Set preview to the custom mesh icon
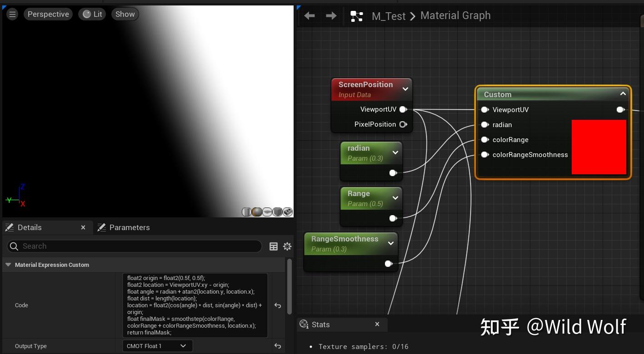This screenshot has height=354, width=644. coord(288,212)
